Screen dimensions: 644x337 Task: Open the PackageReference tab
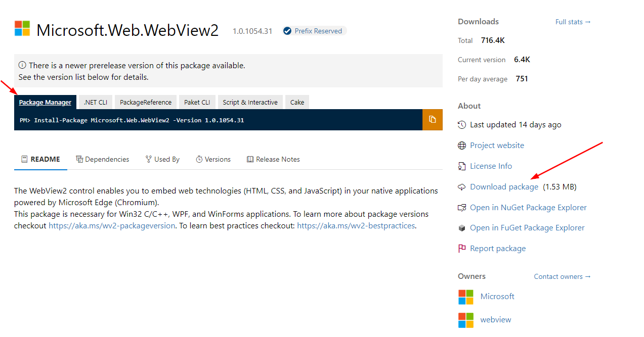145,102
